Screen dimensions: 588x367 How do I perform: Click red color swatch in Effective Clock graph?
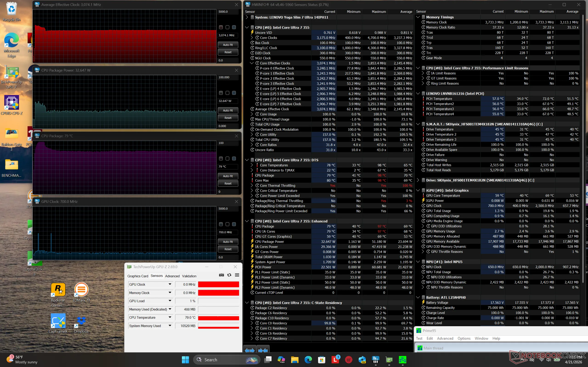pos(221,27)
